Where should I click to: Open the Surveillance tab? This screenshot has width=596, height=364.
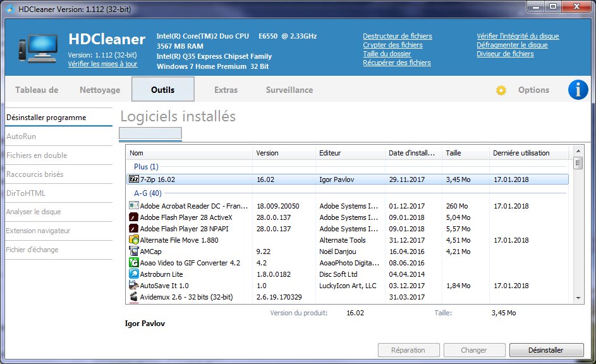click(x=289, y=90)
